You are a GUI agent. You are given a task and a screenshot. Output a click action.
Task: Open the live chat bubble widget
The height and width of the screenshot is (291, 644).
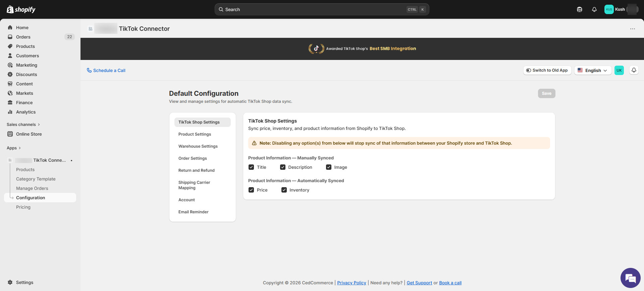click(x=630, y=278)
